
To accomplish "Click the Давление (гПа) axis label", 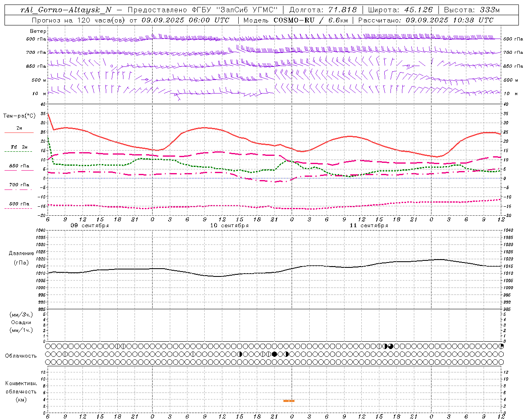I will [x=21, y=258].
